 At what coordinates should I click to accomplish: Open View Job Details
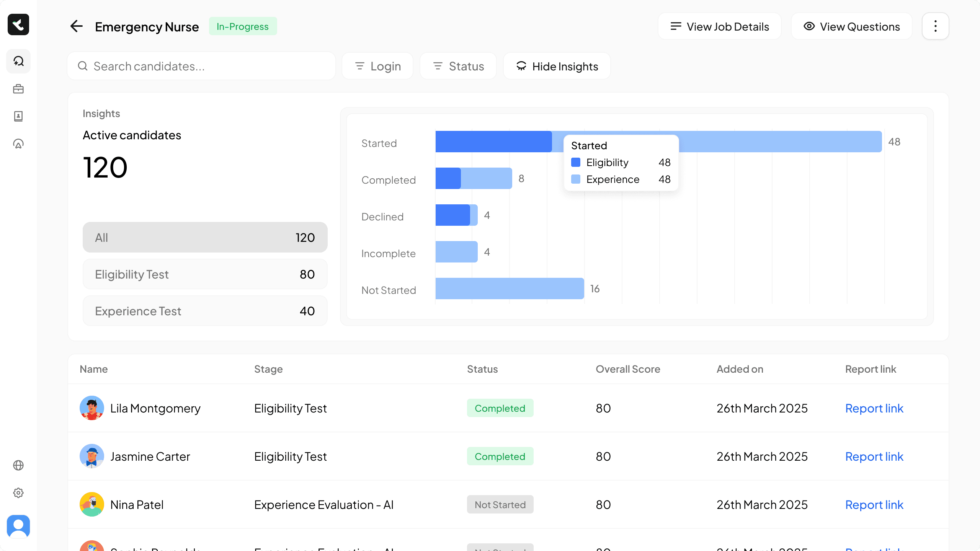[x=720, y=26]
